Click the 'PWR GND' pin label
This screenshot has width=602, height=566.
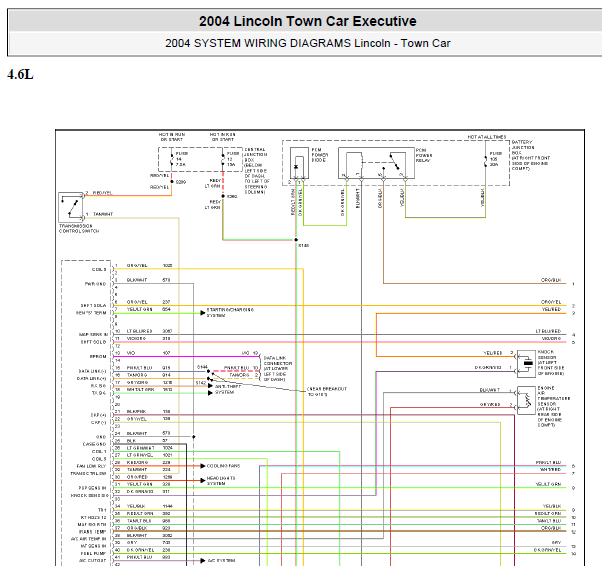96,284
